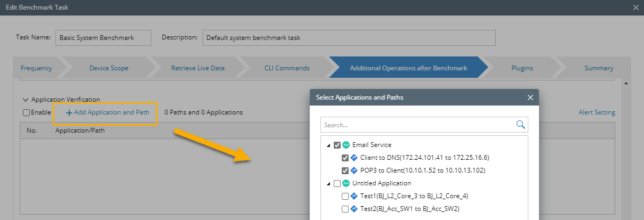Click the Email Service application icon

pos(345,145)
